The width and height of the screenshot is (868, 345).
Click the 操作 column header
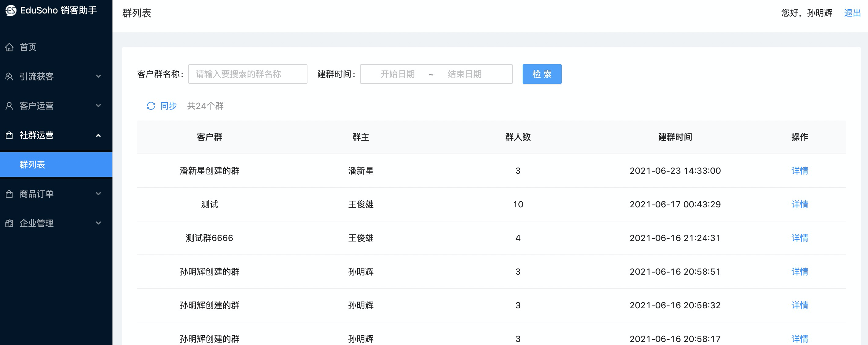[800, 137]
